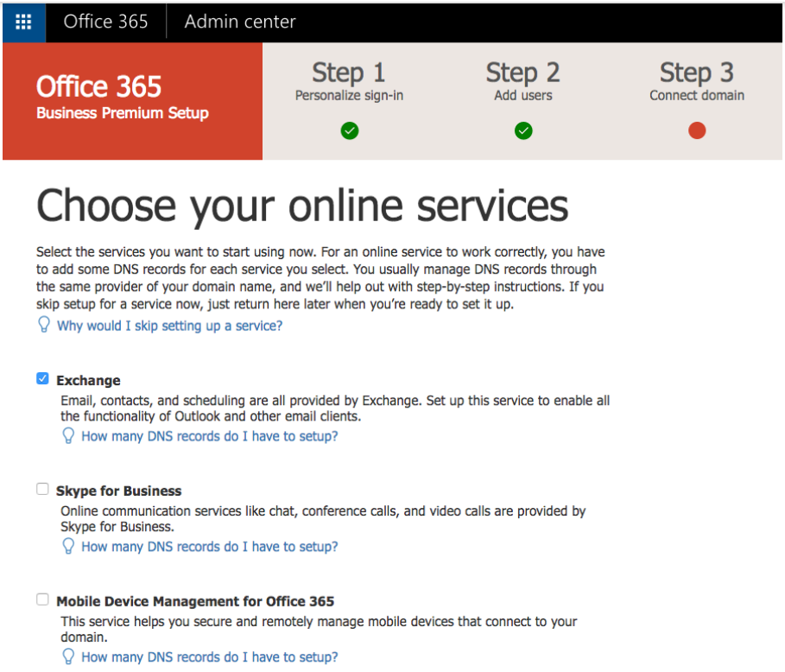Click lightbulb icon under Mobile Device Management
The width and height of the screenshot is (785, 672).
(x=68, y=656)
